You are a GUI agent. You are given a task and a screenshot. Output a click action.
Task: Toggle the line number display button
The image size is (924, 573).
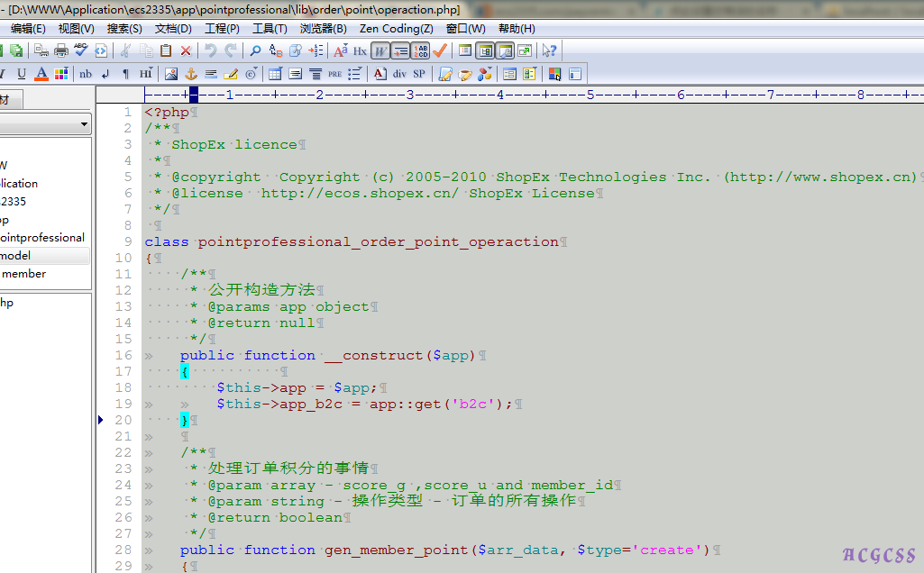[x=420, y=50]
